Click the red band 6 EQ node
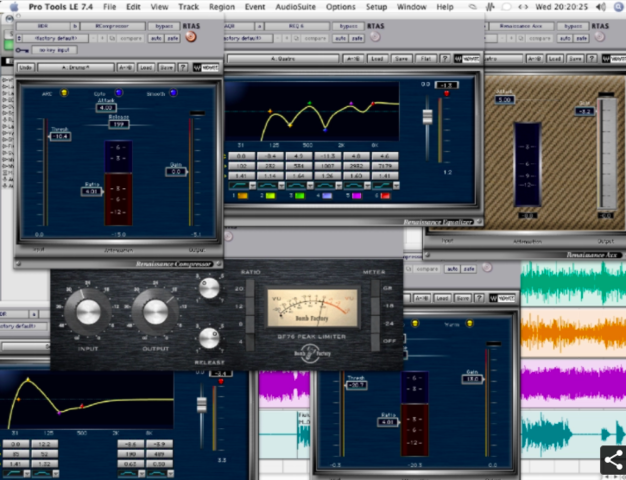Screen dimensions: 626x480 click(x=373, y=104)
